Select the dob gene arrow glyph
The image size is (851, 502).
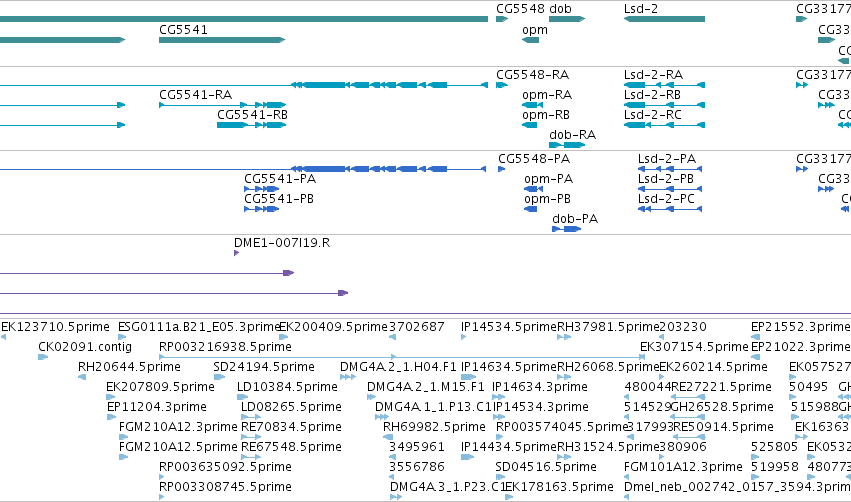[x=567, y=19]
